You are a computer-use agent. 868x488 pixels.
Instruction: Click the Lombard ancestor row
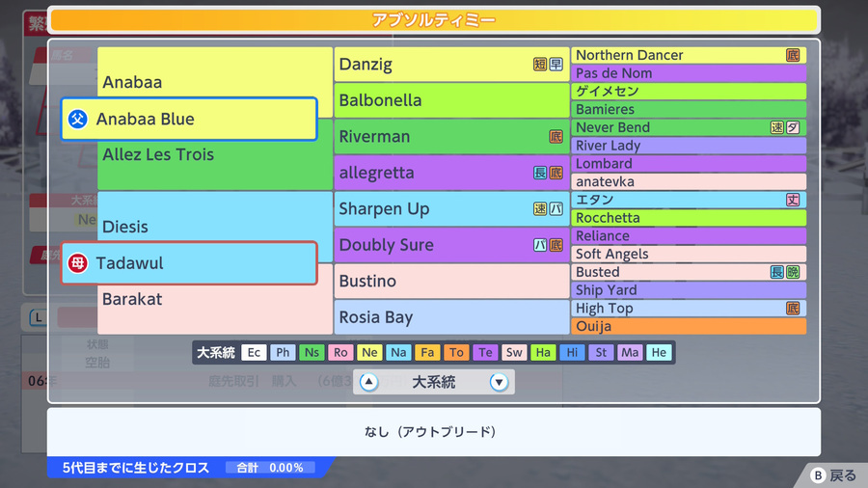click(689, 163)
